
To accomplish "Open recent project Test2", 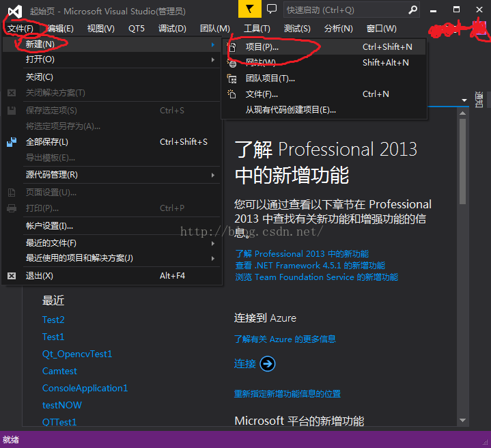I will pos(53,320).
